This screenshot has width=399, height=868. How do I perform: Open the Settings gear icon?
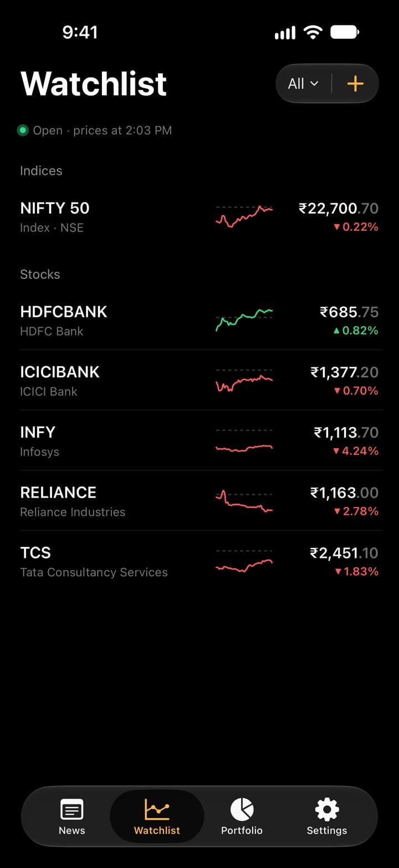(327, 810)
